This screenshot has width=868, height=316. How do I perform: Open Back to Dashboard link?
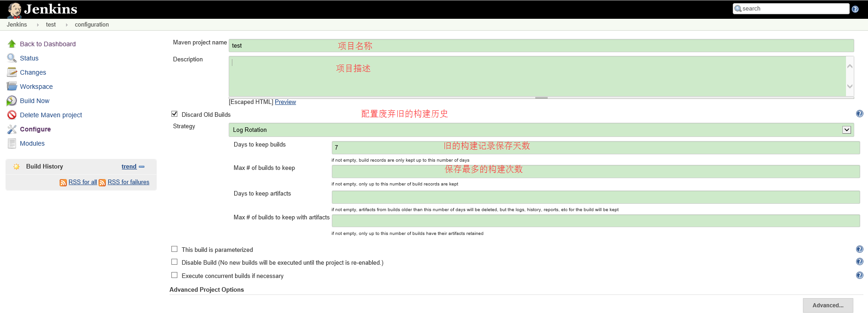pyautogui.click(x=48, y=44)
